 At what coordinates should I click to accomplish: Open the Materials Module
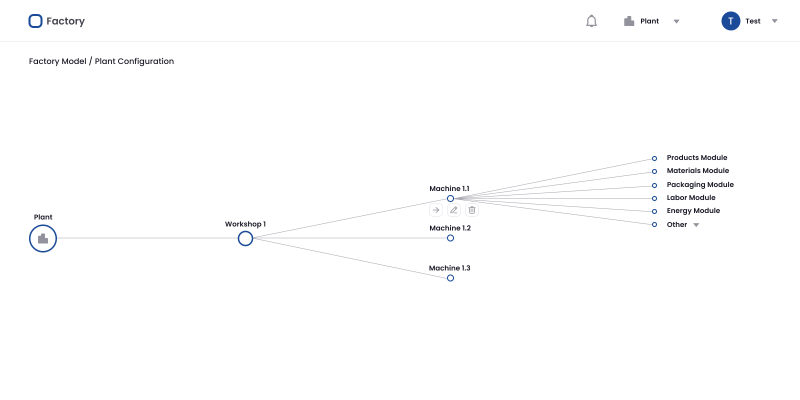[x=698, y=170]
